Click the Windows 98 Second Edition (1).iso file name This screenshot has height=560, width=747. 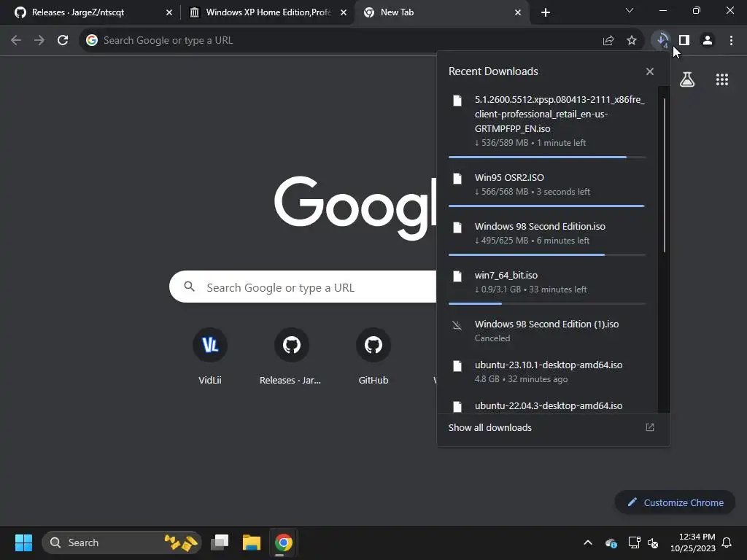coord(546,324)
